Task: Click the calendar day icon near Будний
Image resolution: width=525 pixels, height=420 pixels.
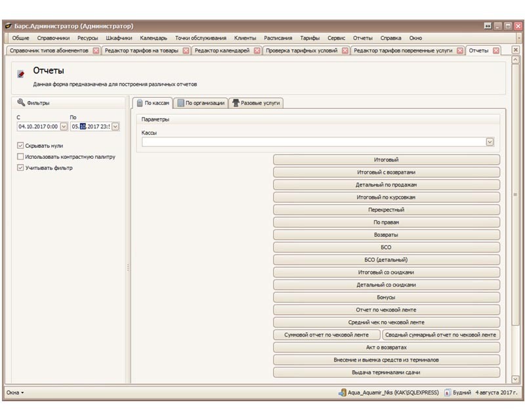Action: click(x=447, y=392)
